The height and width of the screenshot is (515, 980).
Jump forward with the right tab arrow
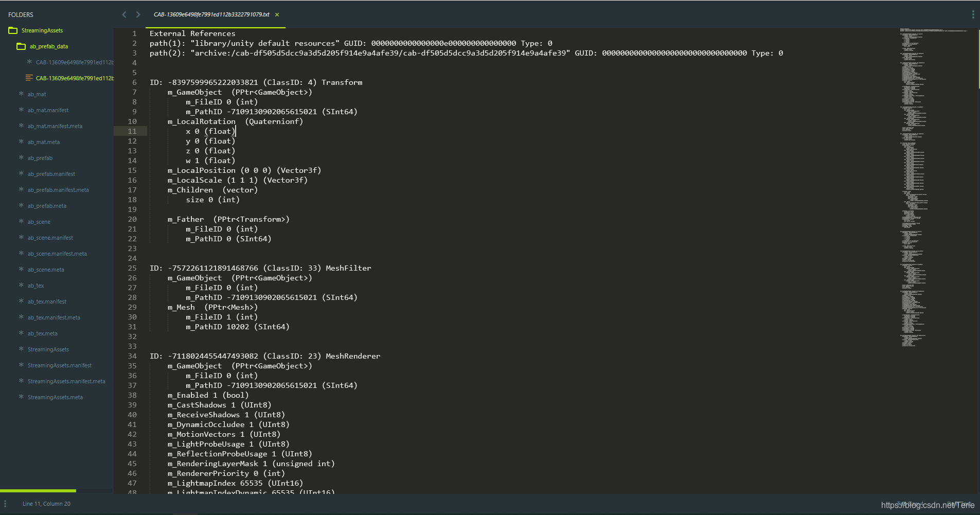138,14
